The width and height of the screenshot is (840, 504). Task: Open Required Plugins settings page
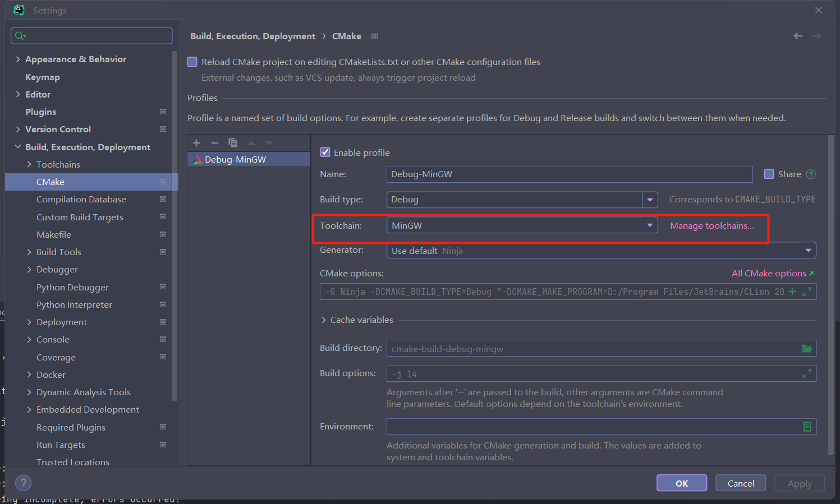71,427
